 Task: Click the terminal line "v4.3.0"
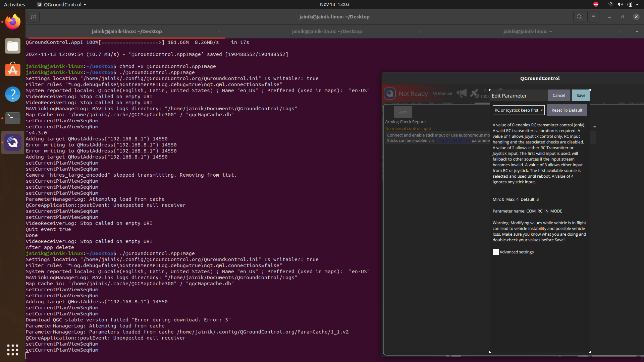coord(38,133)
